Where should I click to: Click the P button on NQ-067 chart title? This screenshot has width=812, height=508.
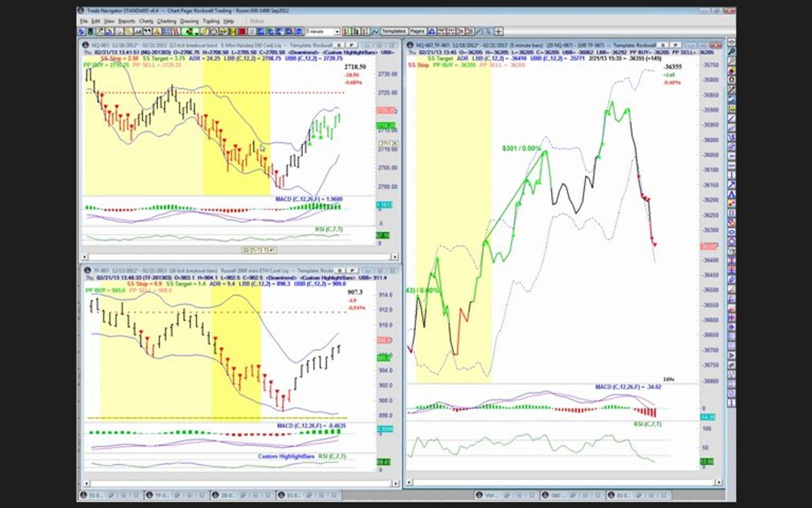coord(352,45)
